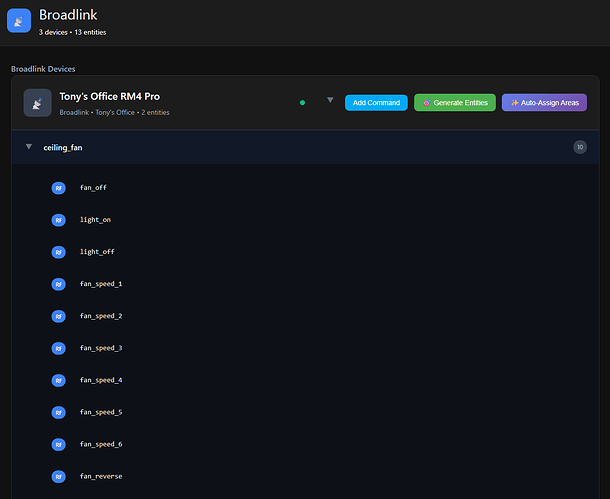Select the fan_off command

point(93,187)
